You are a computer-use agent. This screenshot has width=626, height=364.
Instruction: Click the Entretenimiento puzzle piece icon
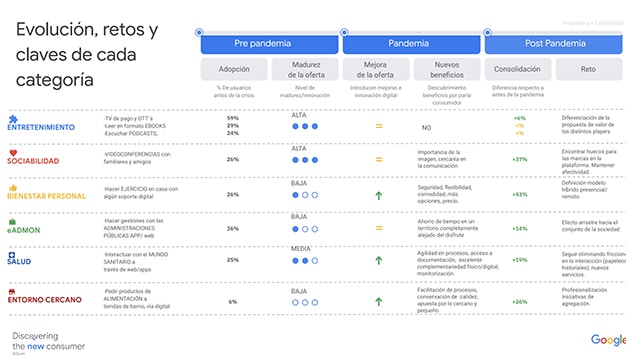[x=13, y=119]
